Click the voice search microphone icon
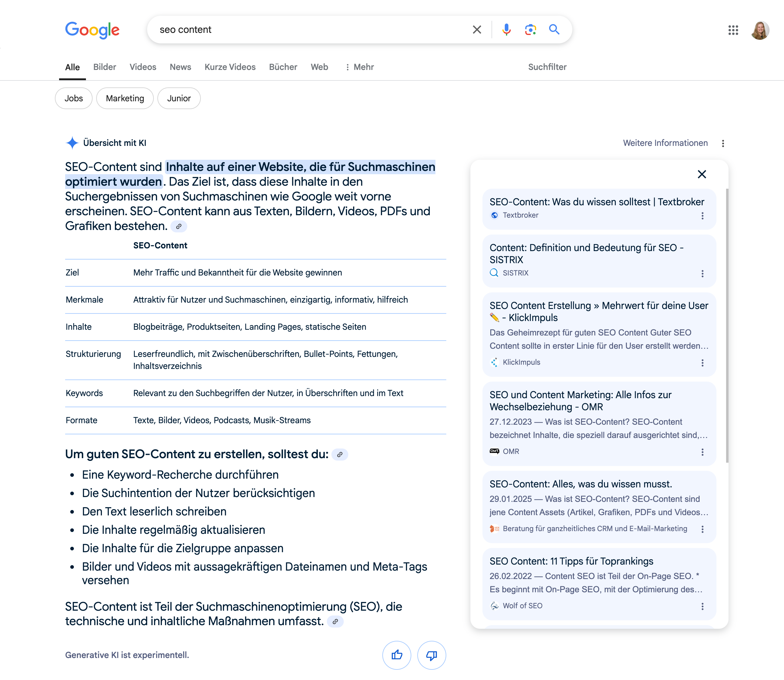 click(x=506, y=30)
